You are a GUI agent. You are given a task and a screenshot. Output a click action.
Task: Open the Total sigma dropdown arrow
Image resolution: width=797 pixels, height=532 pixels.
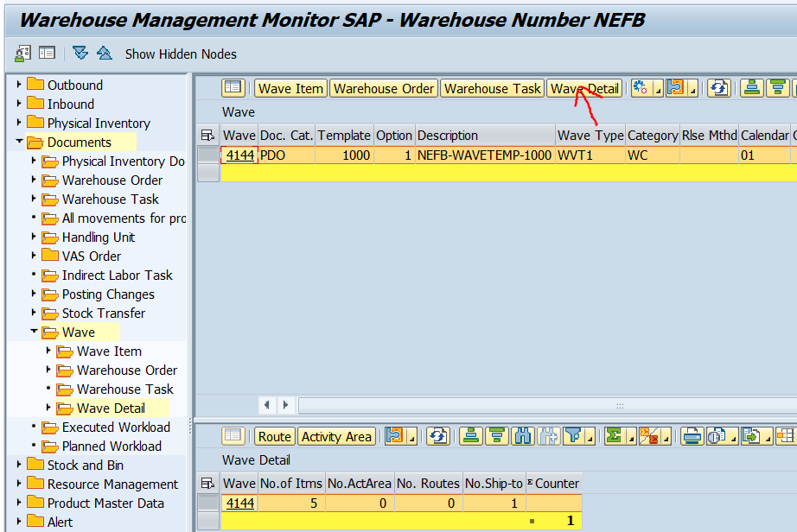click(x=631, y=436)
